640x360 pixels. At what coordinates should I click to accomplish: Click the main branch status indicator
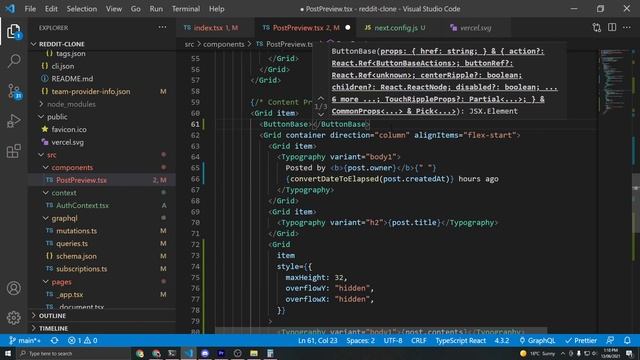pyautogui.click(x=24, y=340)
